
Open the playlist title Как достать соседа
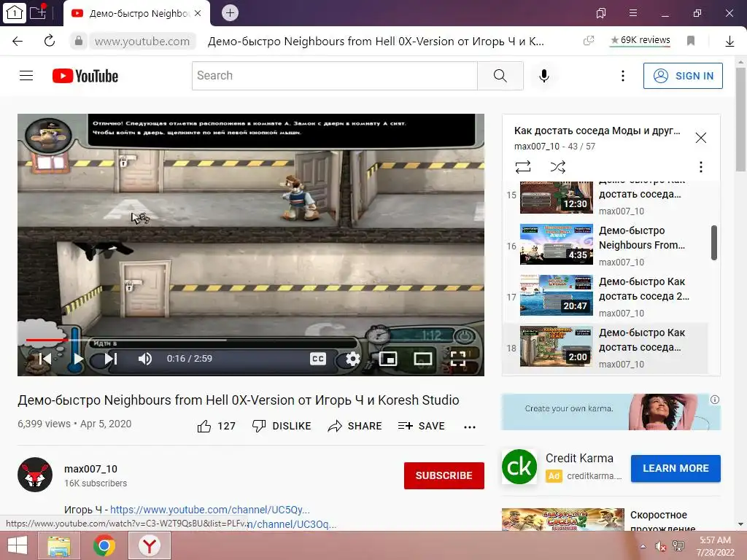(x=597, y=131)
